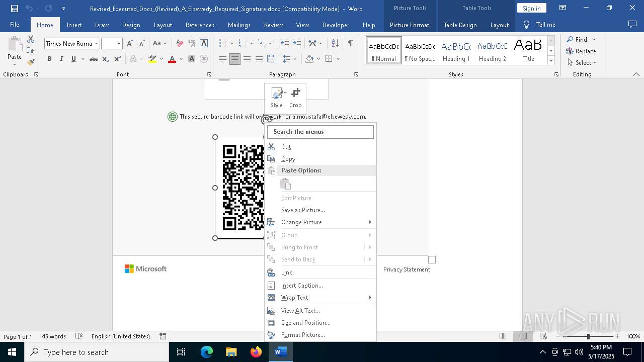
Task: Click the Crop icon in mini toolbar
Action: 295,98
